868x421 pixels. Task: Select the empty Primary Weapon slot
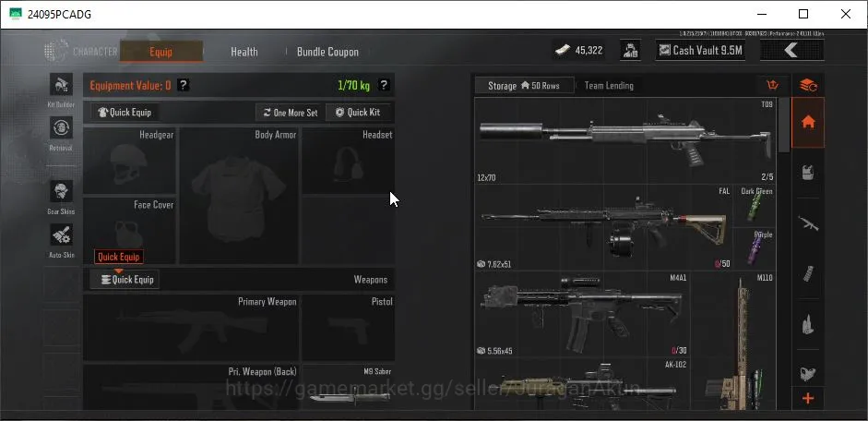191,328
